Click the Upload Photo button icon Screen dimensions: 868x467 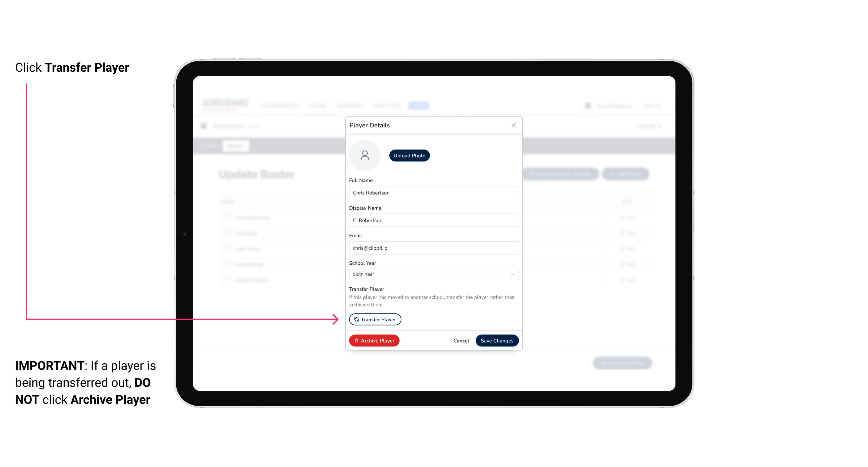click(x=409, y=155)
